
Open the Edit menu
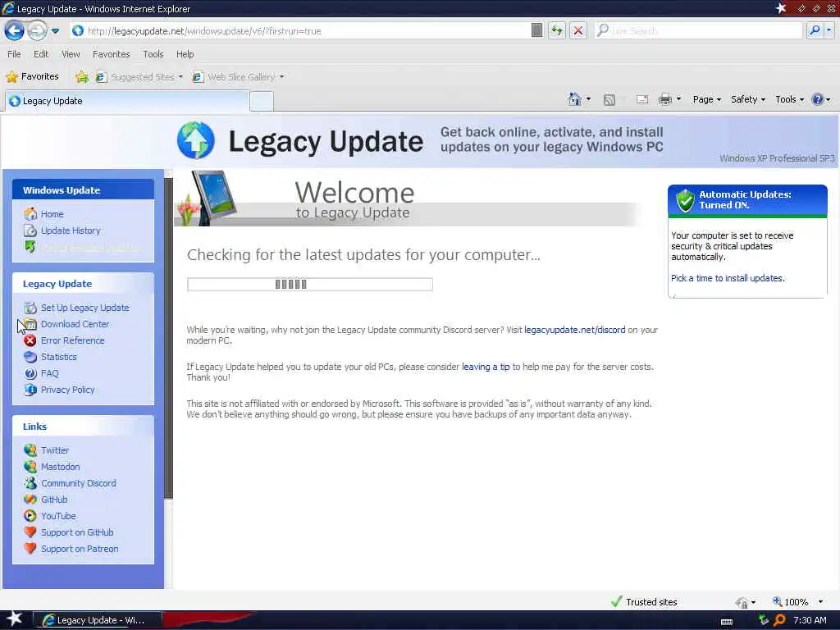click(x=41, y=54)
